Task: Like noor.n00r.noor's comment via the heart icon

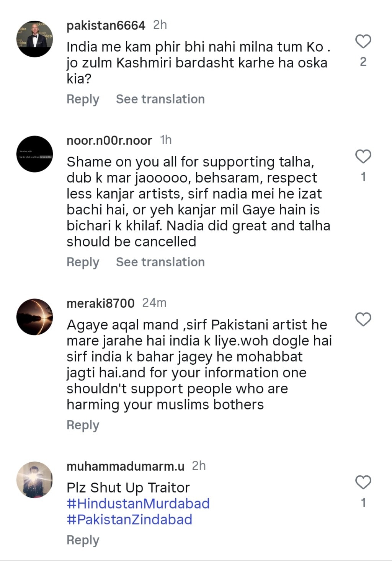Action: click(x=363, y=157)
